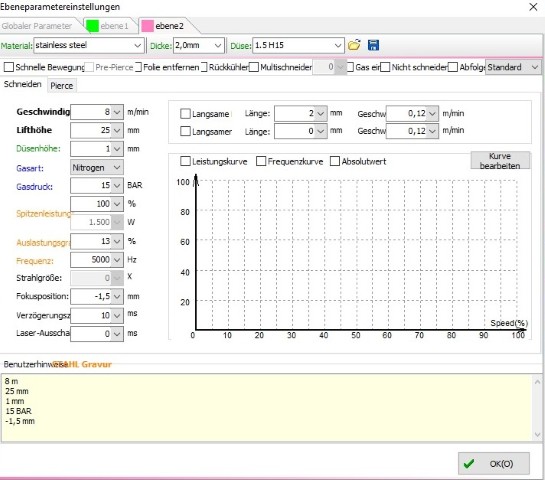Switch to the Pierce tab
Viewport: 545px width, 480px height.
62,86
